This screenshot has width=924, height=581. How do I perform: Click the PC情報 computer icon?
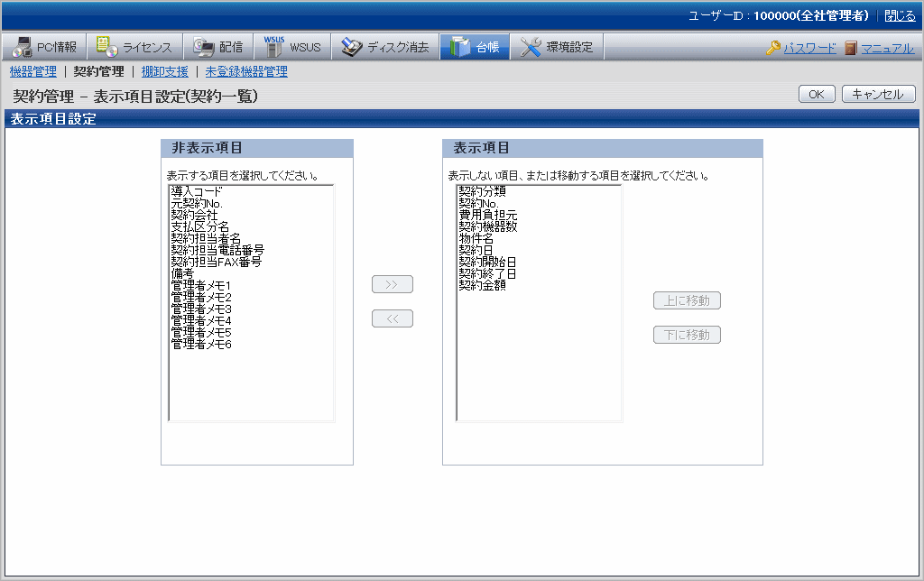[22, 47]
